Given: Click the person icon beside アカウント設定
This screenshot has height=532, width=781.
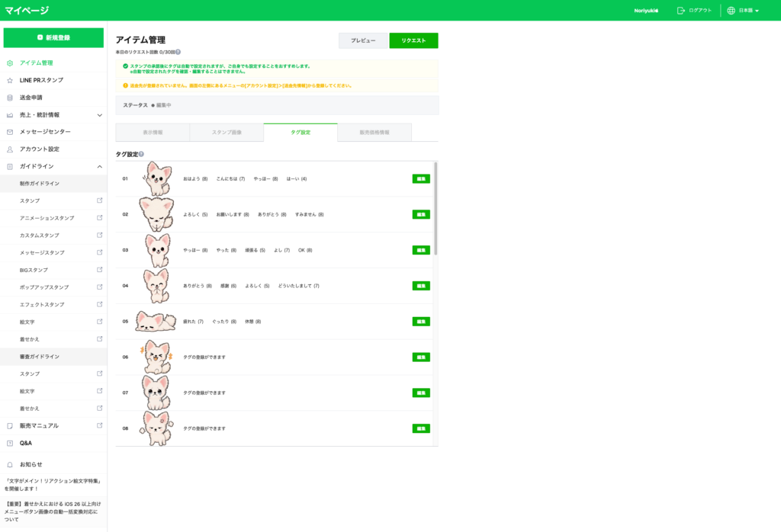Looking at the screenshot, I should [9, 149].
